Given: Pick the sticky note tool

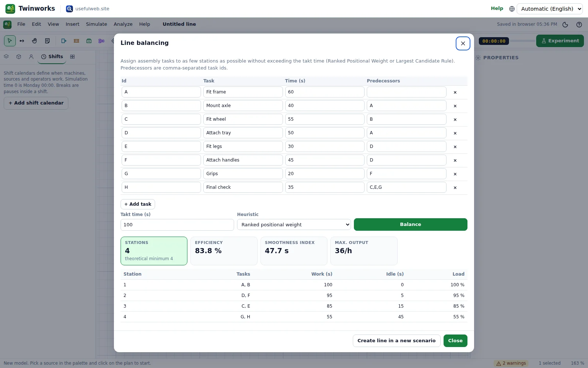Looking at the screenshot, I should (x=47, y=41).
